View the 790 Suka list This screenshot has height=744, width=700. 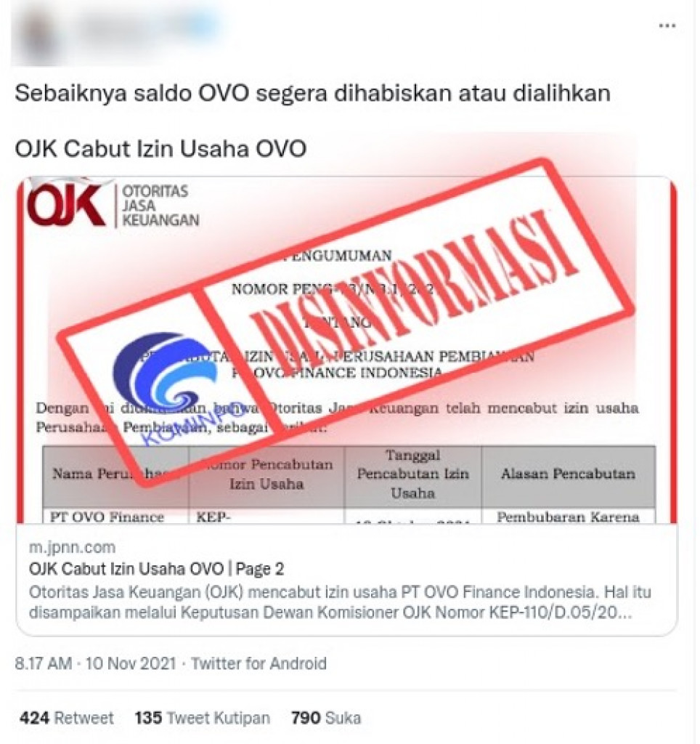pyautogui.click(x=326, y=717)
